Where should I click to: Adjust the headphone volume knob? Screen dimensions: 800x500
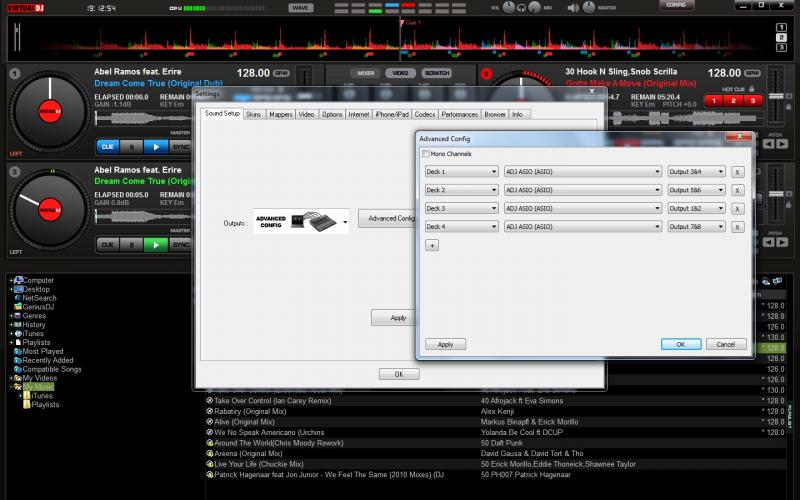click(x=509, y=8)
